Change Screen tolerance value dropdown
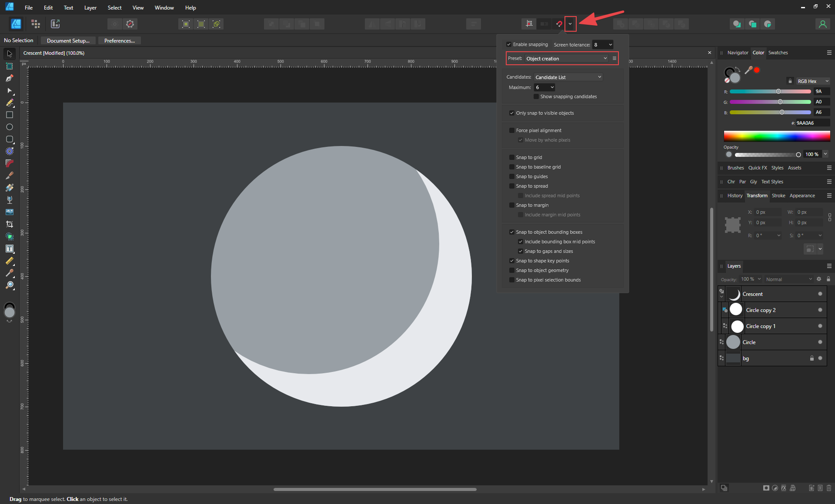Image resolution: width=835 pixels, height=504 pixels. [603, 44]
